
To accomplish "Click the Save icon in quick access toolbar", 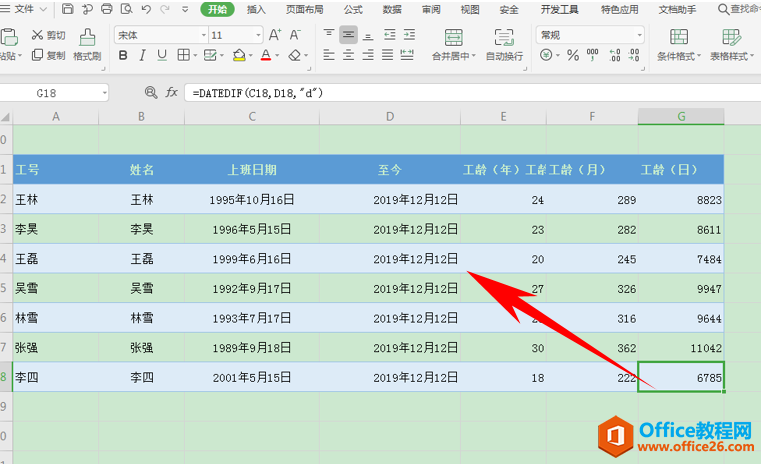I will point(68,9).
